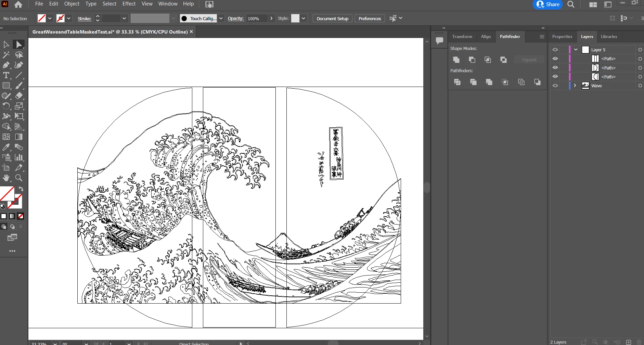Open the Stroke panel link
This screenshot has height=345, width=644.
[x=84, y=18]
